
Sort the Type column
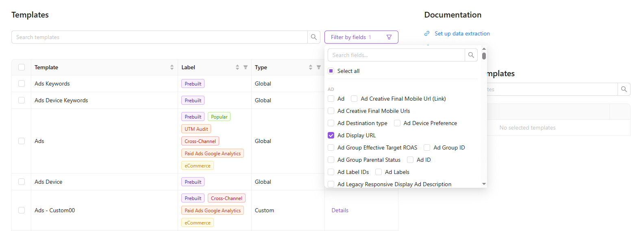(x=311, y=67)
